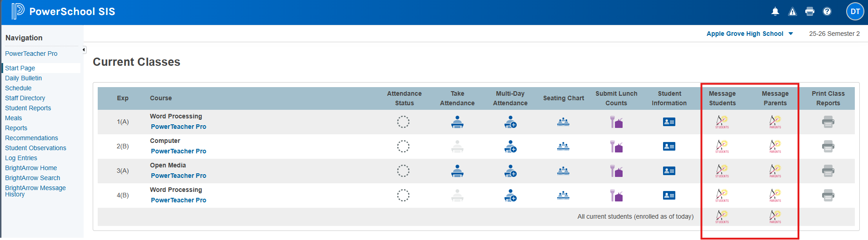The image size is (868, 240).
Task: Open seating chart for 2(B) Computer
Action: click(564, 147)
